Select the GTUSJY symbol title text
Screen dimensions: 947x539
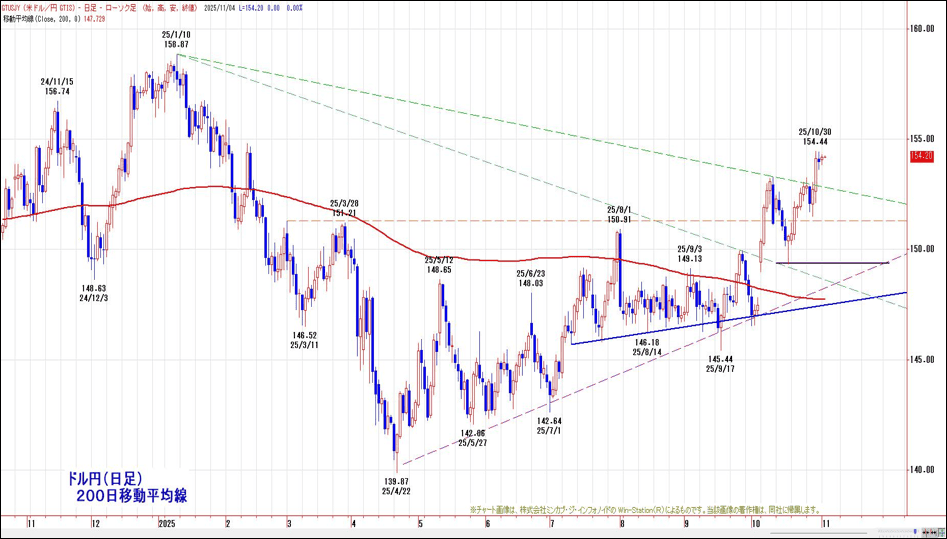click(x=16, y=6)
